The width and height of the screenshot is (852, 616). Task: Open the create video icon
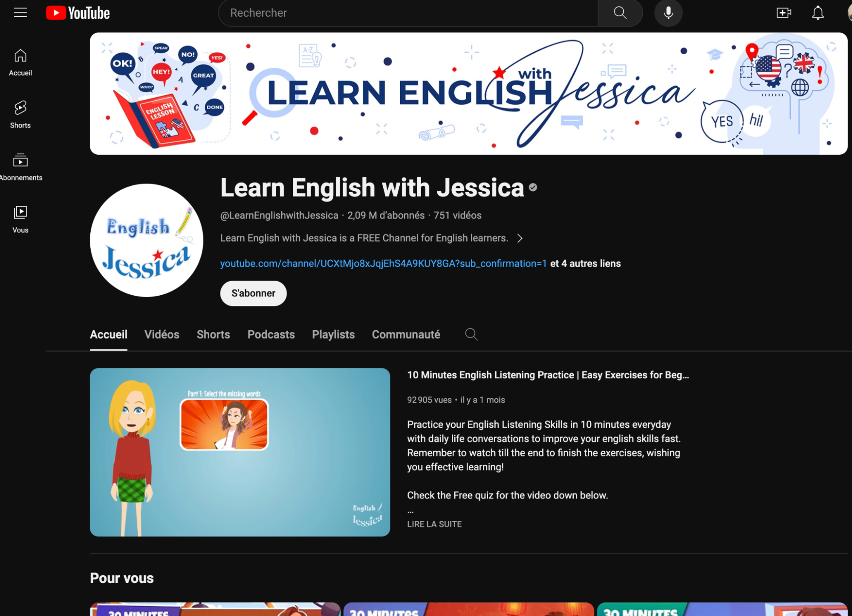pos(783,13)
